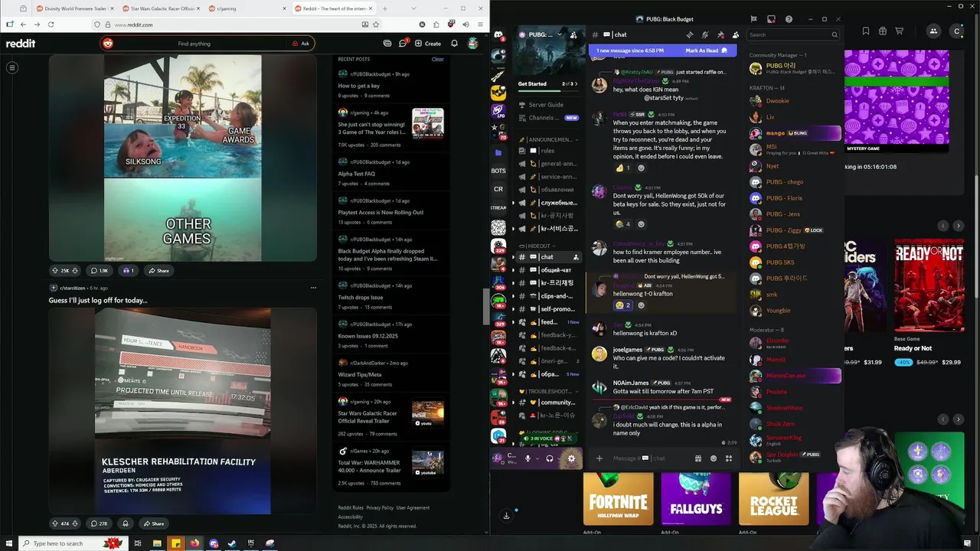Open Discord pinned messages icon
The height and width of the screenshot is (551, 980).
pos(720,34)
